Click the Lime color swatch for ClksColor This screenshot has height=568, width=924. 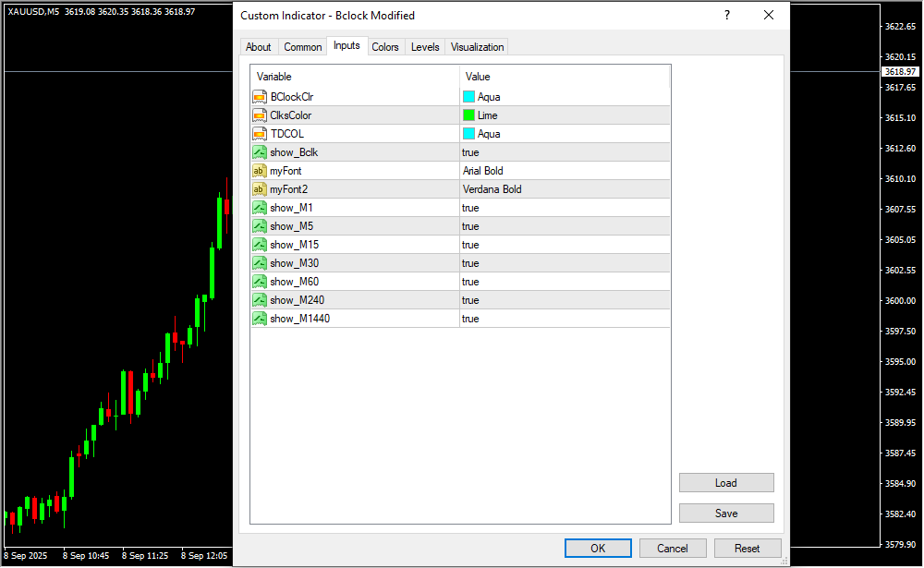click(468, 115)
